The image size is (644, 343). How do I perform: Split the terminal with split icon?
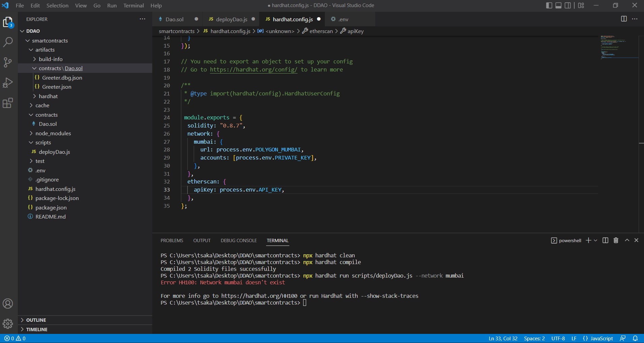tap(605, 240)
